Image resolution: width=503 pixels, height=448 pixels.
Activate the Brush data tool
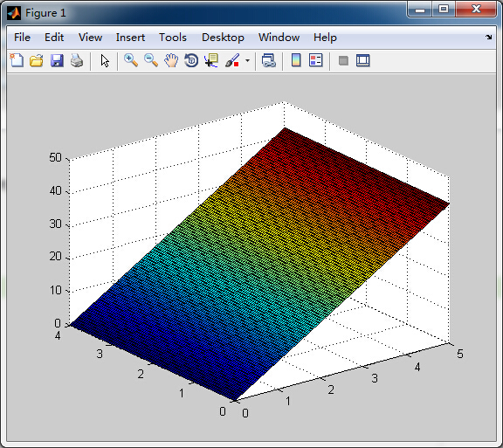[x=232, y=60]
